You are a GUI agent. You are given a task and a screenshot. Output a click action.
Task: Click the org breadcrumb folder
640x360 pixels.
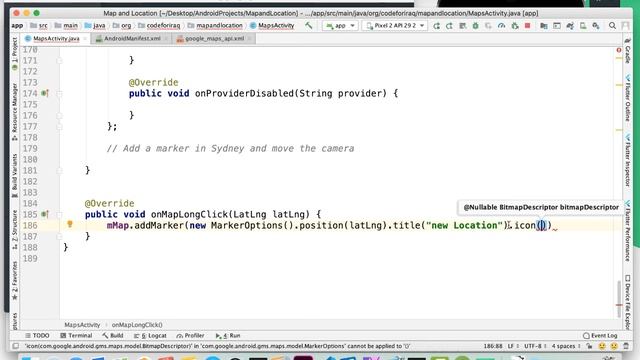pos(122,25)
